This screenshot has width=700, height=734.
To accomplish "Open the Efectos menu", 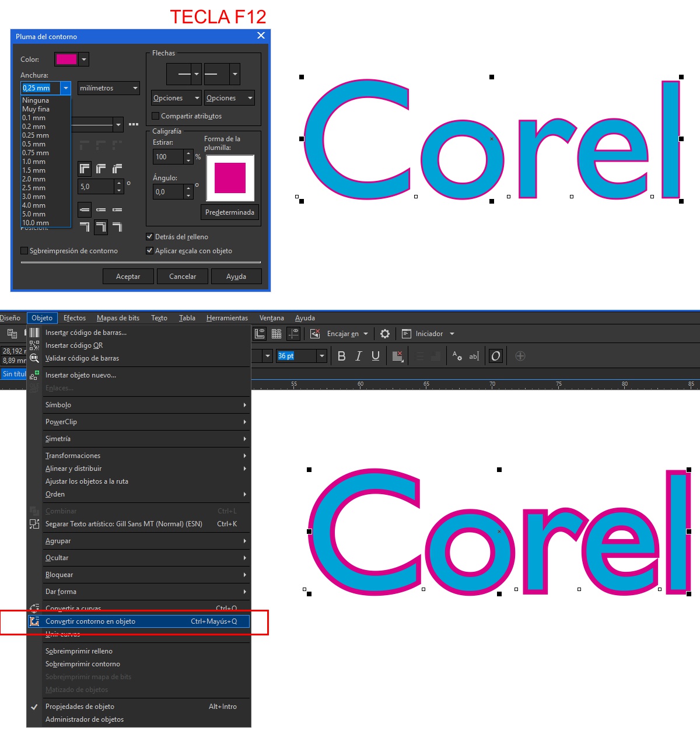I will (75, 318).
